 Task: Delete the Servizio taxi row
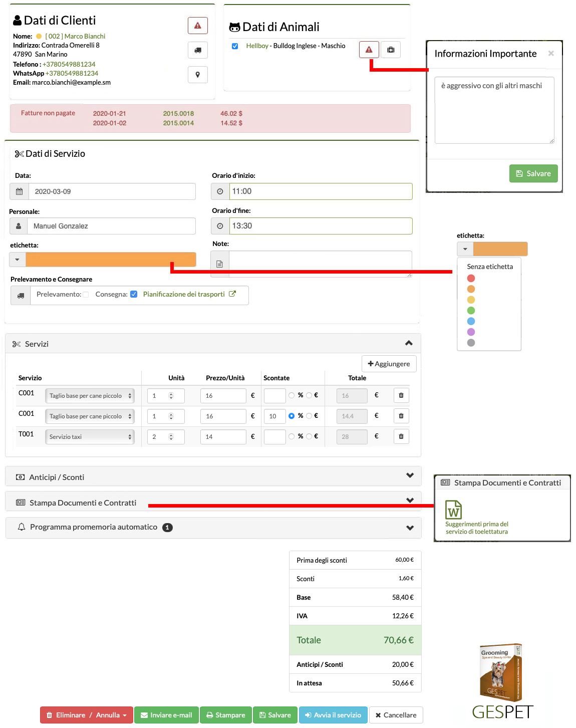tap(401, 436)
